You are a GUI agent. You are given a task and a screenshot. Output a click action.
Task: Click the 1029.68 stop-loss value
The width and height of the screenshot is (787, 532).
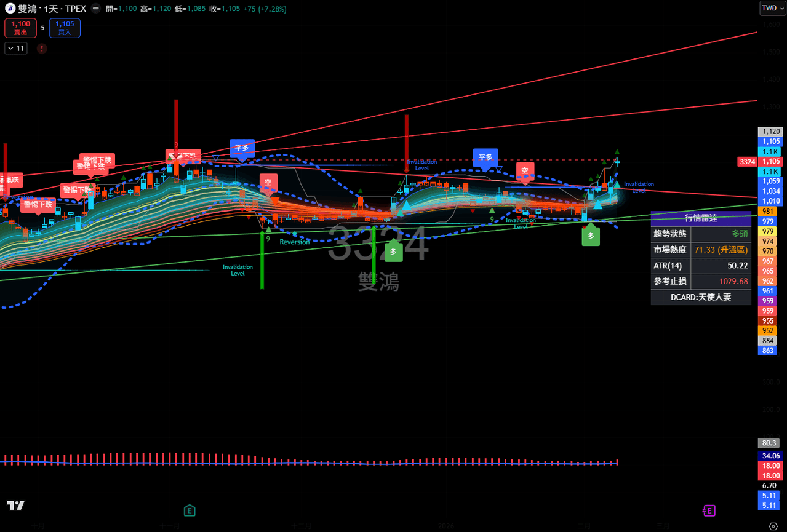pos(721,281)
